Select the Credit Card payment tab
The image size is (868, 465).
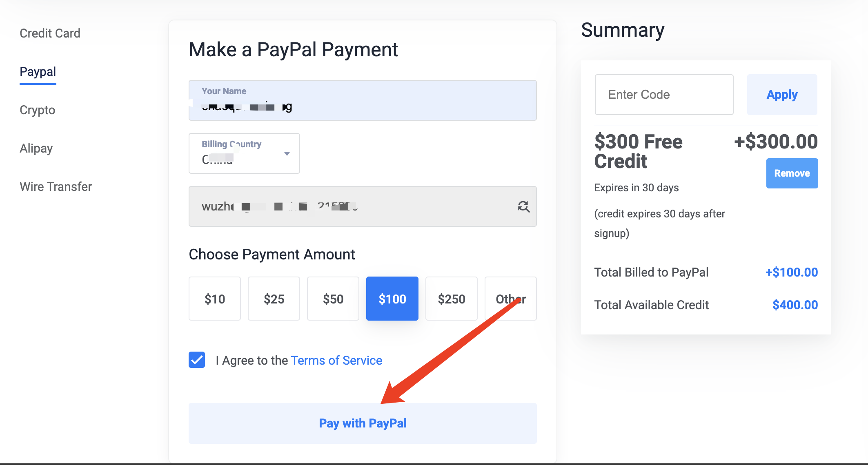point(50,33)
